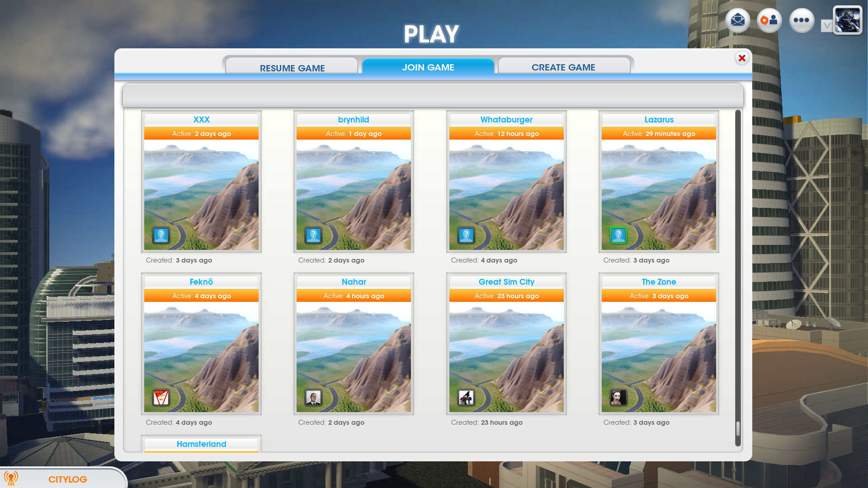Select the XXX region thumbnail
The height and width of the screenshot is (488, 868).
point(201,195)
